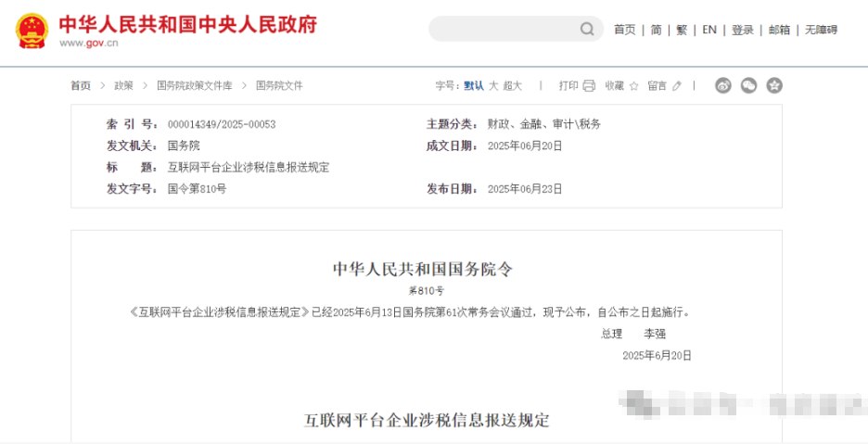Click the 登录 link in header
Image resolution: width=868 pixels, height=444 pixels.
coord(742,30)
